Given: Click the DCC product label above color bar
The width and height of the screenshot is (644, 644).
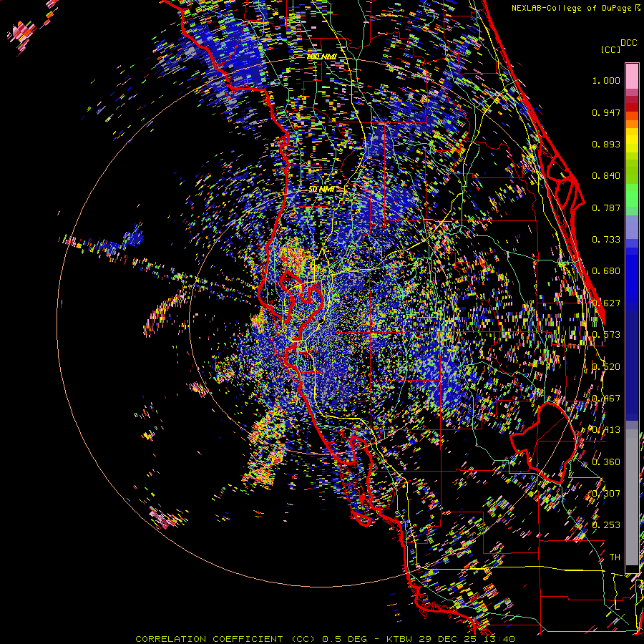Looking at the screenshot, I should pos(628,43).
